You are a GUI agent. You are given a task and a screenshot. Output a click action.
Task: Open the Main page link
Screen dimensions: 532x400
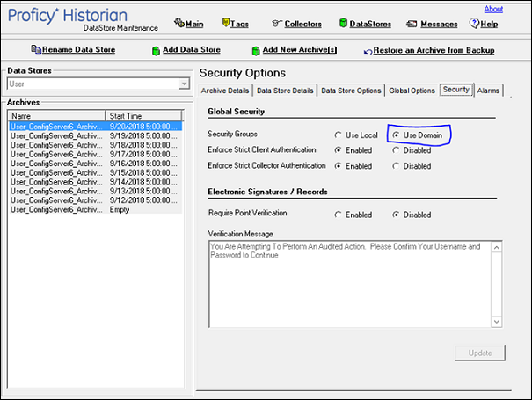[194, 24]
